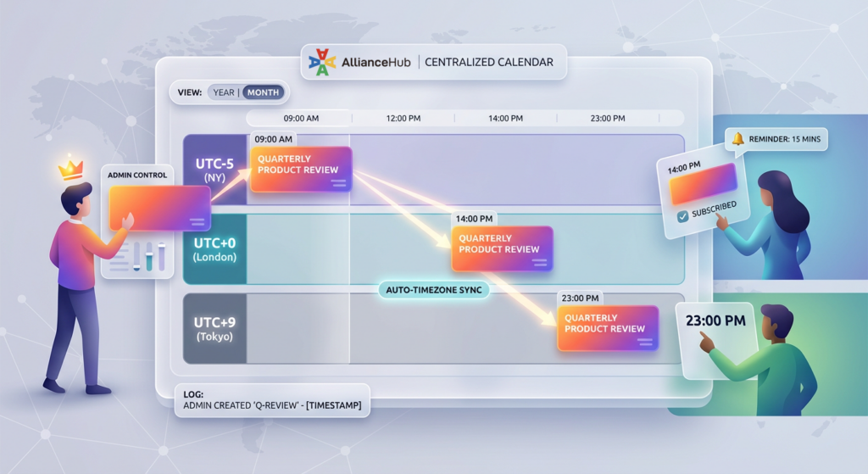Switch view to Year
The image size is (868, 474).
coord(224,92)
